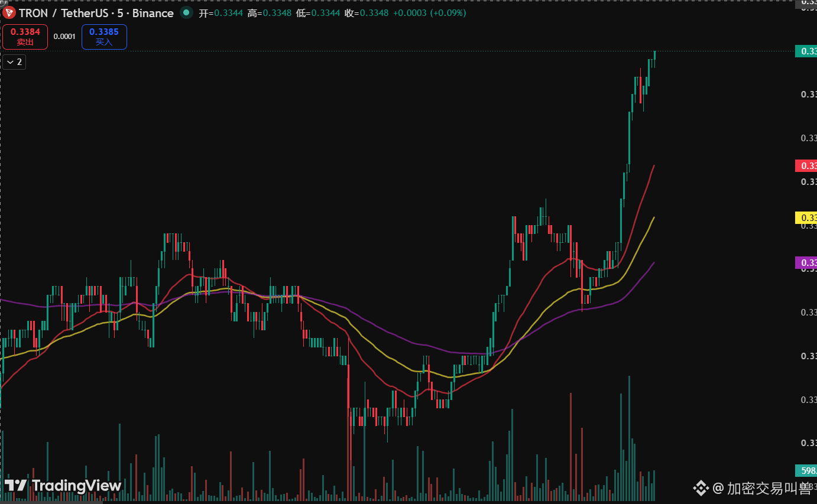
Task: Click the 收=0.3348 close value
Action: pos(367,12)
